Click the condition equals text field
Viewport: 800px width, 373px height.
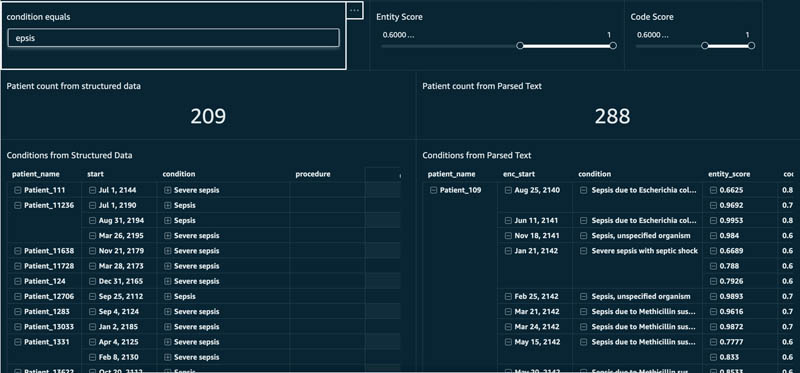173,38
